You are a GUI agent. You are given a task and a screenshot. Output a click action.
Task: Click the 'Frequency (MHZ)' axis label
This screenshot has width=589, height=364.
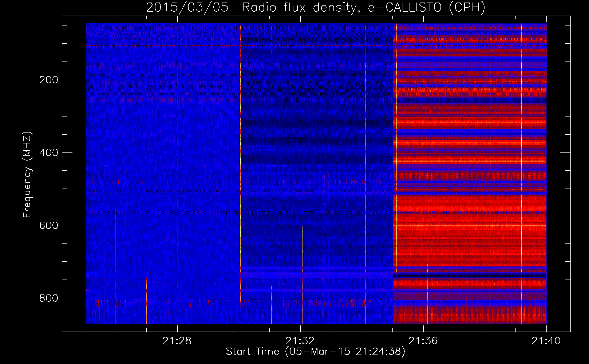click(27, 175)
